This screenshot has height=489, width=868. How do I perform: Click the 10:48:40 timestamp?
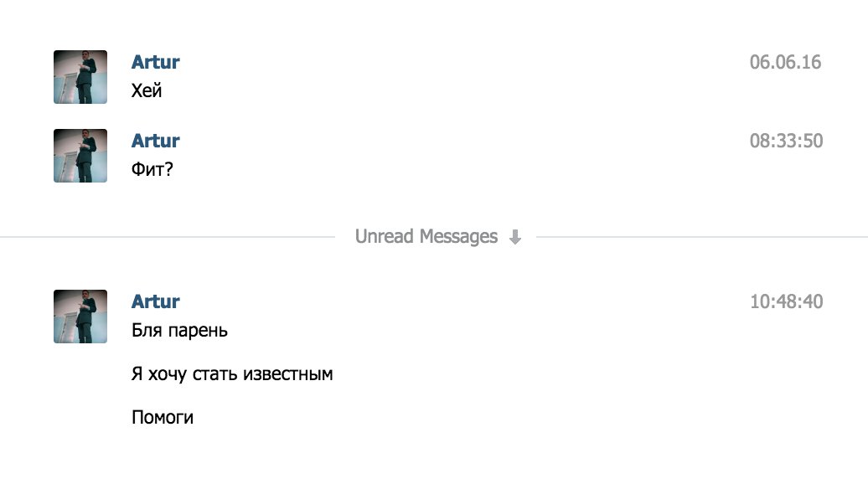click(x=786, y=301)
